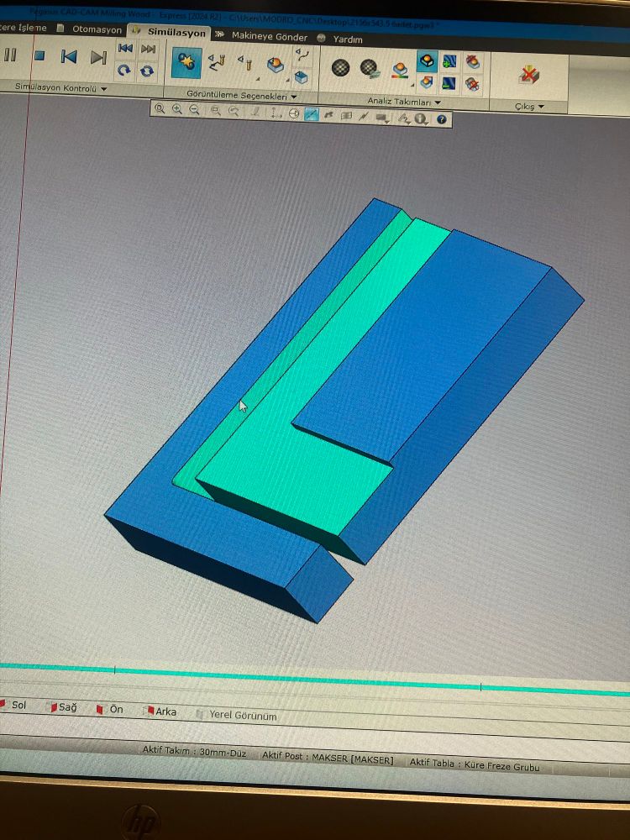Click the double-arrow refresh simulation icon

click(x=146, y=71)
